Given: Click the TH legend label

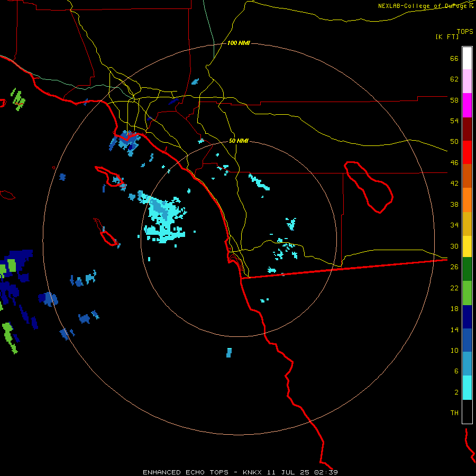Looking at the screenshot, I should click(x=454, y=413).
